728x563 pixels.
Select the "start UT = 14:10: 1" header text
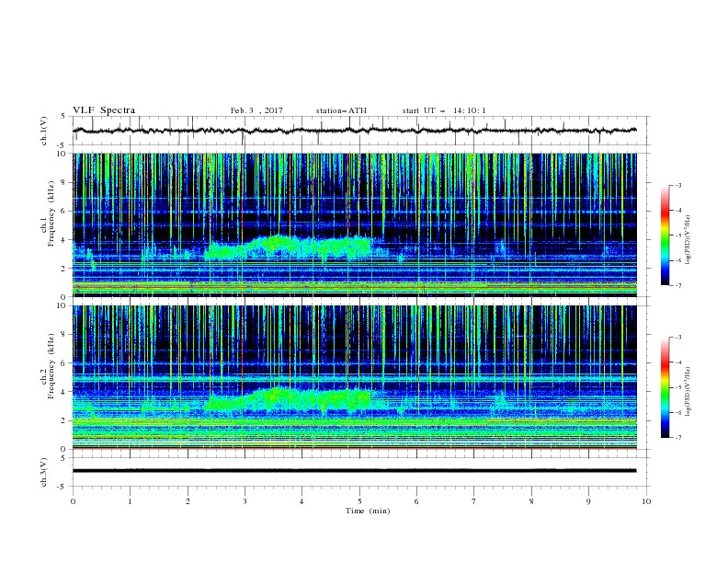pos(444,110)
